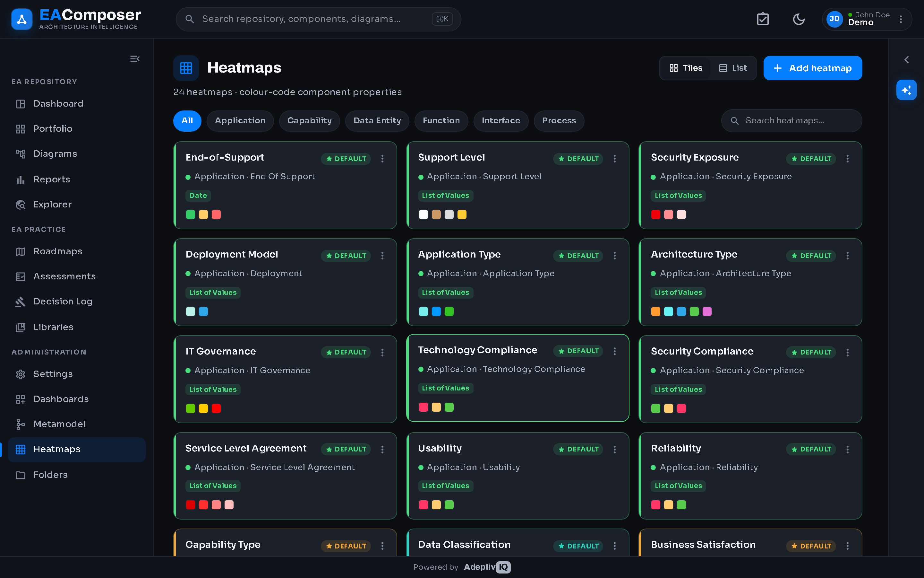Click the EAComposer logo icon
Viewport: 924px width, 578px height.
(22, 19)
